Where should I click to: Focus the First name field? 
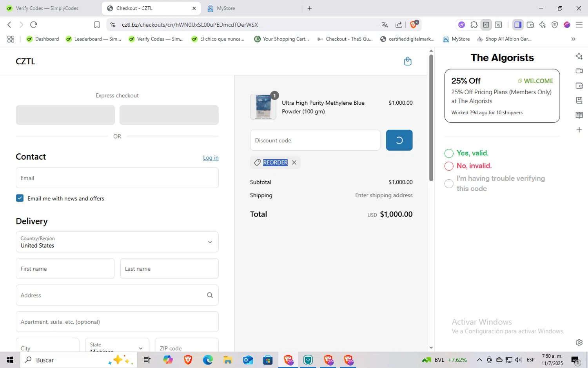65,268
